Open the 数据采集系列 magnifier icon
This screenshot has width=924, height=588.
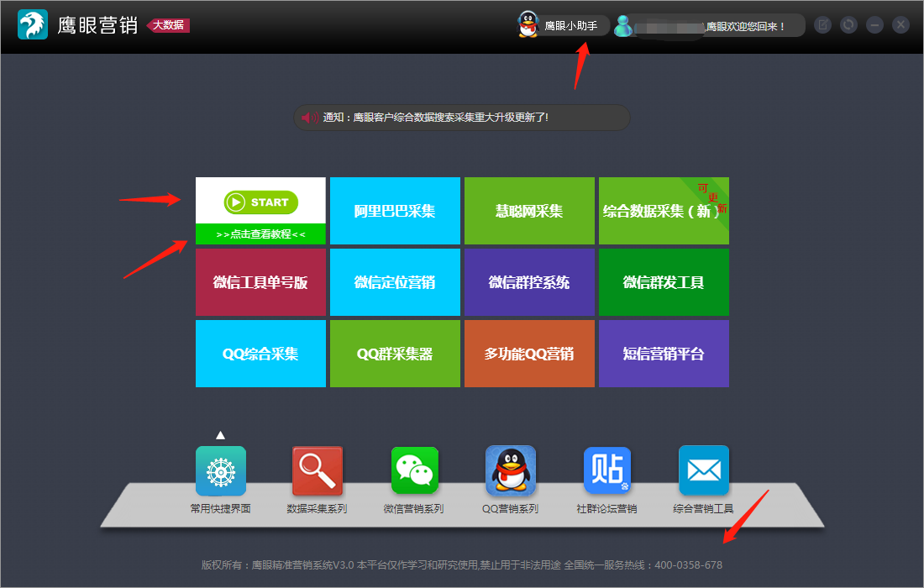[317, 470]
